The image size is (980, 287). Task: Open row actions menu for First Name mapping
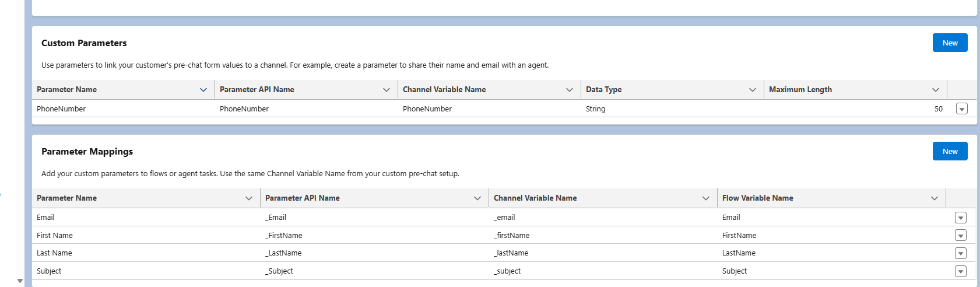(x=960, y=236)
